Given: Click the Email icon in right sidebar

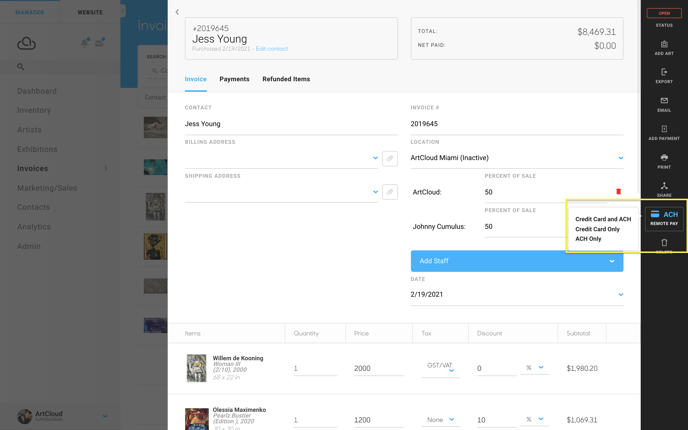Looking at the screenshot, I should (664, 100).
